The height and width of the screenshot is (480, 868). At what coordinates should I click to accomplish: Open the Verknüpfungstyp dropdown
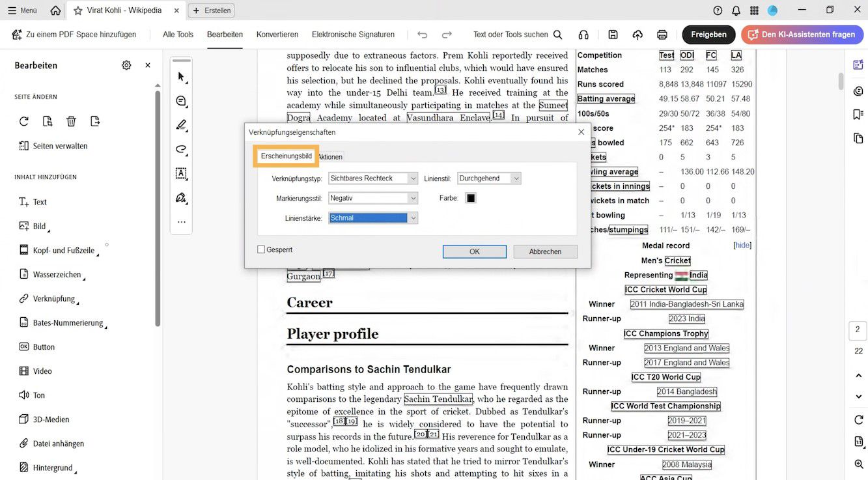point(373,178)
